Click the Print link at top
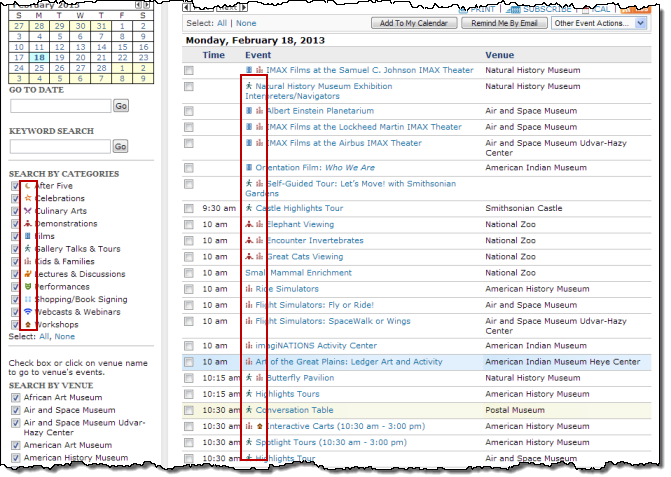This screenshot has width=671, height=477. pos(482,9)
